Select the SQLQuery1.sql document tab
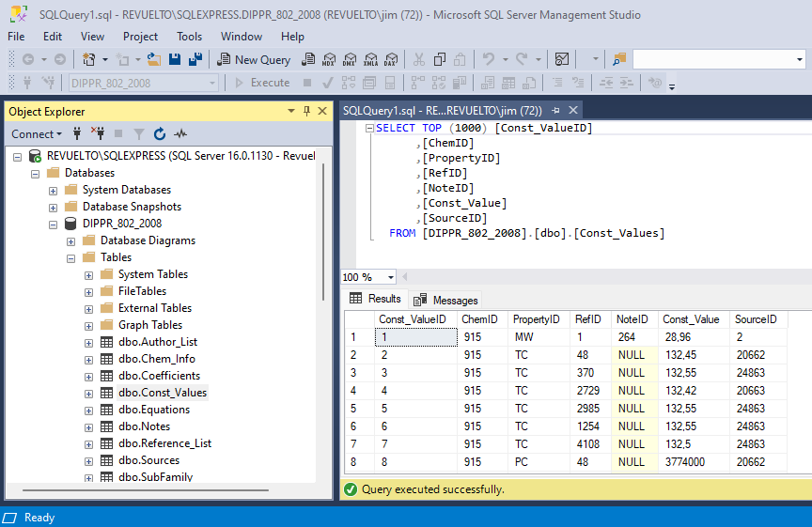The width and height of the screenshot is (812, 527). point(443,110)
